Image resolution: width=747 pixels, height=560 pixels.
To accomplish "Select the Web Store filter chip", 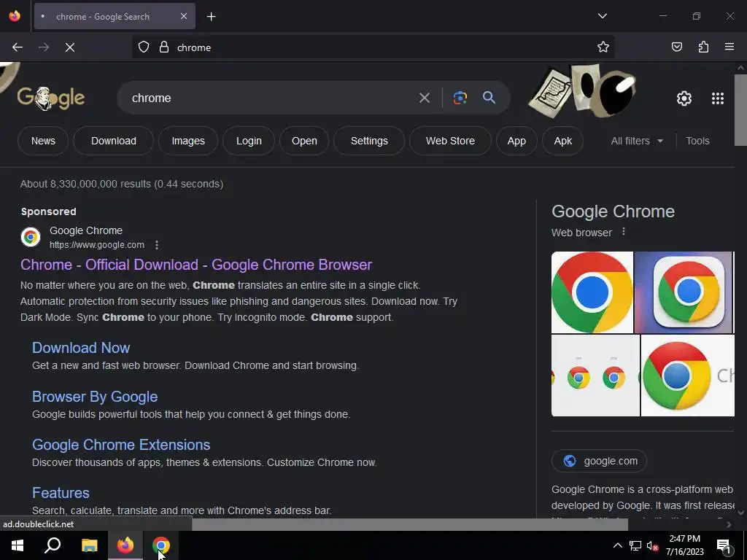I will point(450,141).
